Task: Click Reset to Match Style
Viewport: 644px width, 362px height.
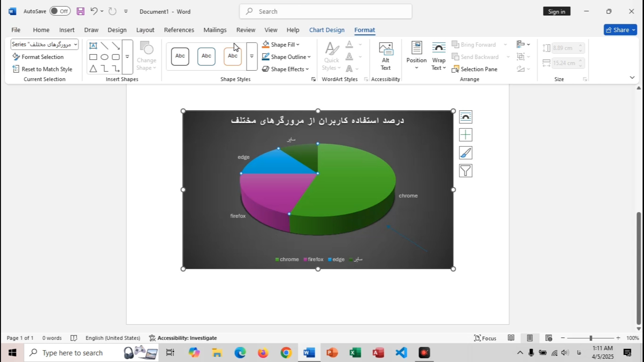Action: click(x=42, y=69)
